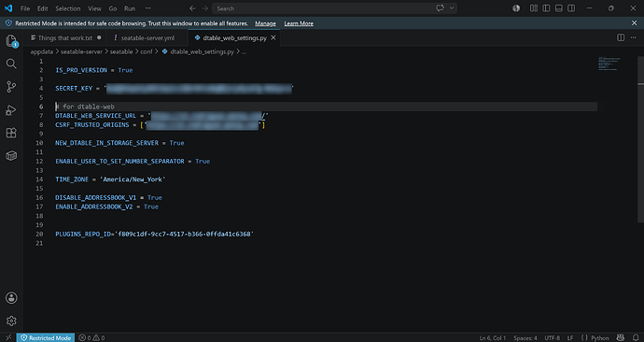Go forward with the right arrow
The width and height of the screenshot is (644, 342).
[x=204, y=8]
